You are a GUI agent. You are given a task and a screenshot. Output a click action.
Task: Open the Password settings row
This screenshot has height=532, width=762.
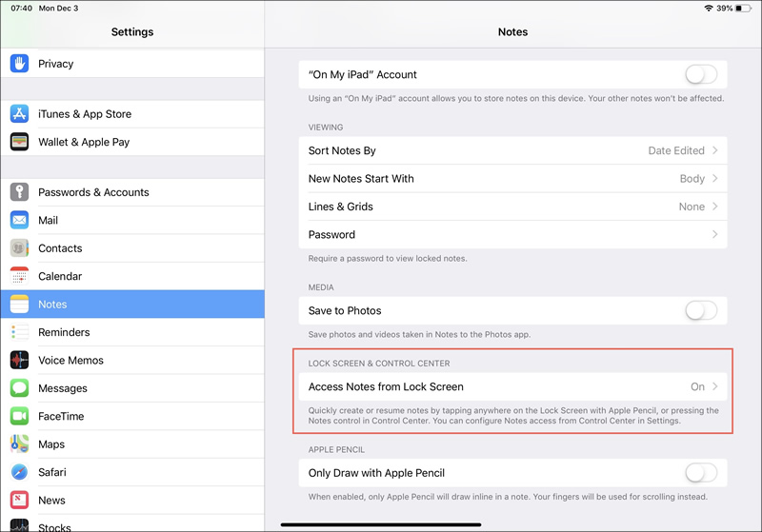coord(512,235)
